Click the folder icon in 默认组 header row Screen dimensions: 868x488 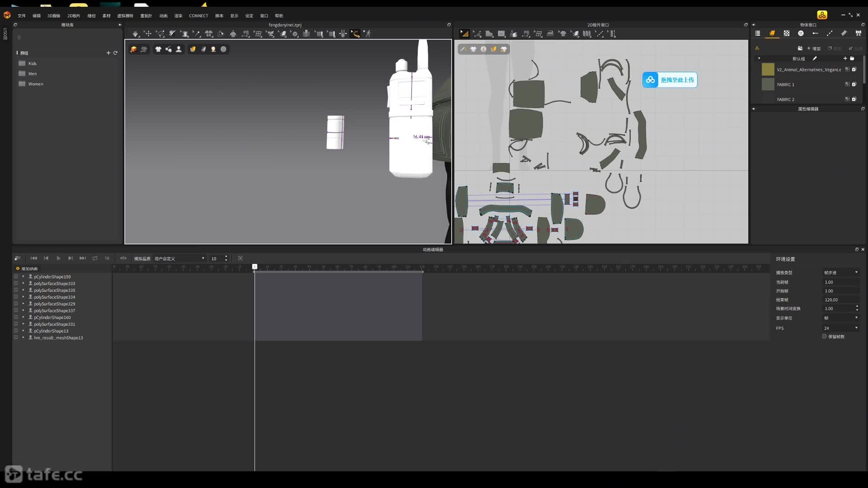coord(852,58)
